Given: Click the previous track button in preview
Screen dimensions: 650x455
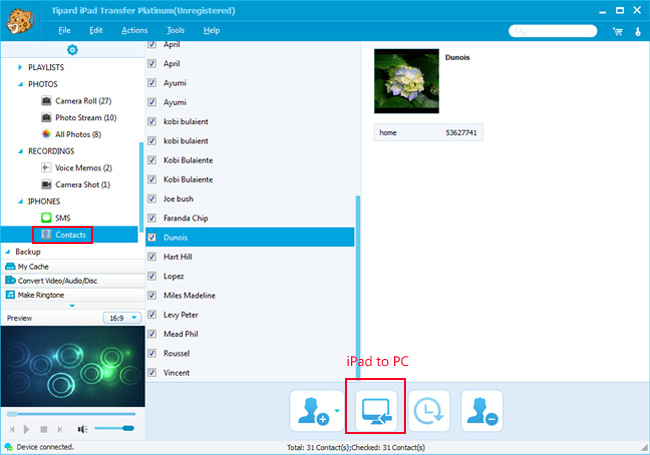Looking at the screenshot, I should click(x=12, y=429).
